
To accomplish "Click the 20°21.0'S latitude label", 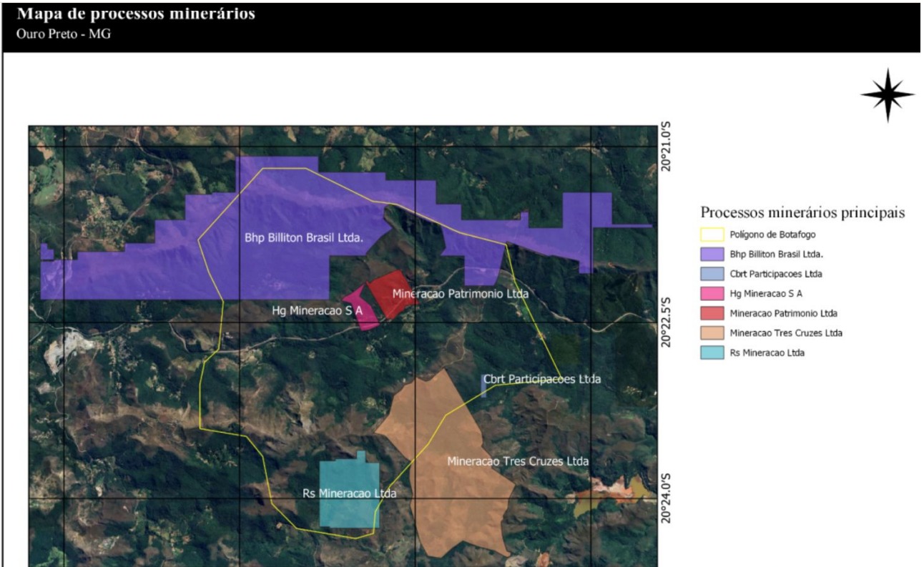I will coord(669,147).
